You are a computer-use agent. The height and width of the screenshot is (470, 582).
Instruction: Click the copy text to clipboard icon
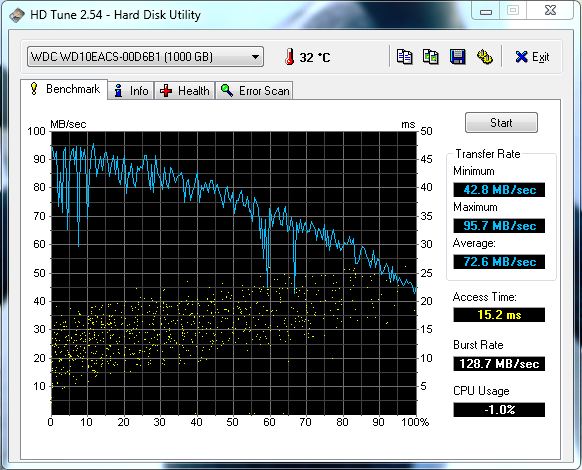tap(404, 57)
